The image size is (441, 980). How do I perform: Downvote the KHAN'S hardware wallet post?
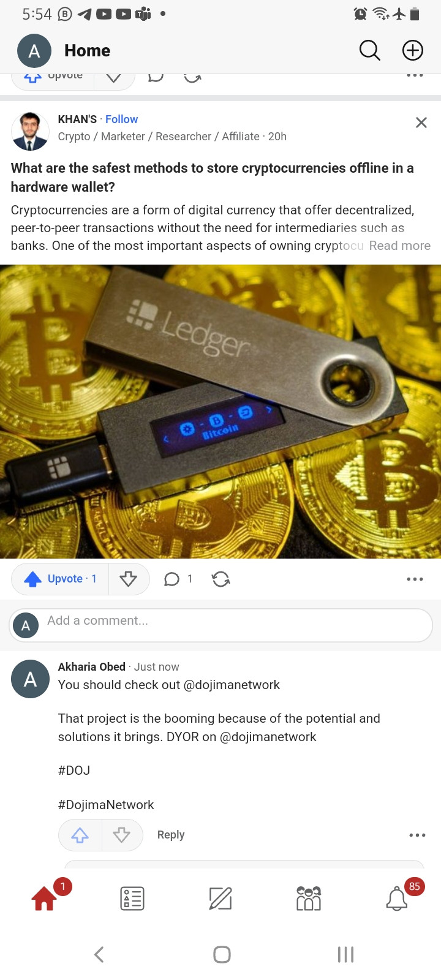point(128,579)
